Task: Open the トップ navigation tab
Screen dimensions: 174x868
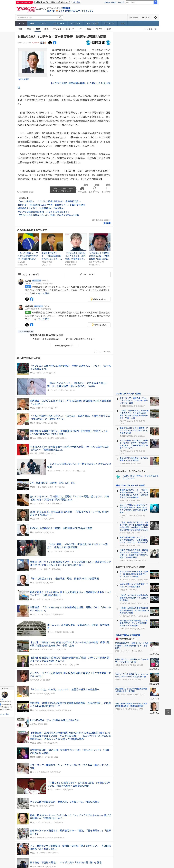Action: [x=21, y=24]
